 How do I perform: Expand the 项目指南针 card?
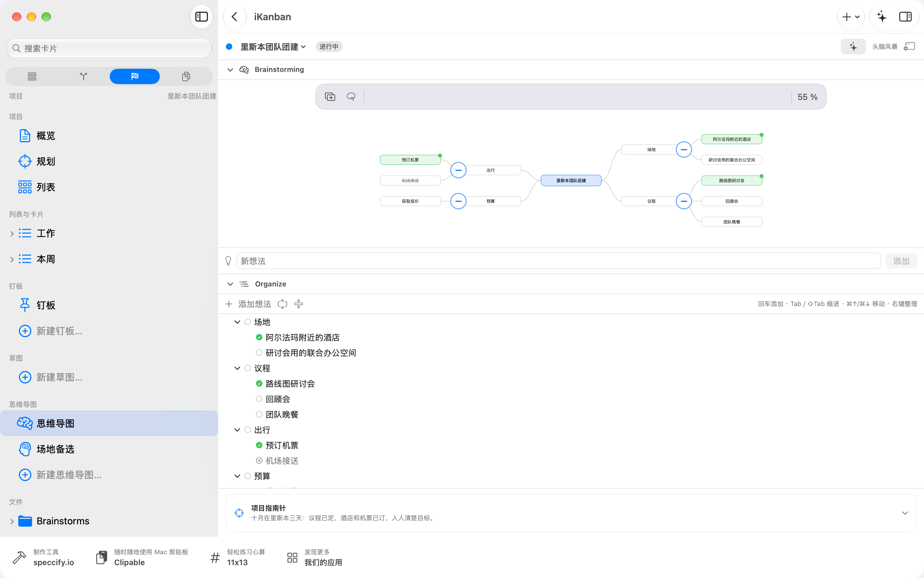904,513
